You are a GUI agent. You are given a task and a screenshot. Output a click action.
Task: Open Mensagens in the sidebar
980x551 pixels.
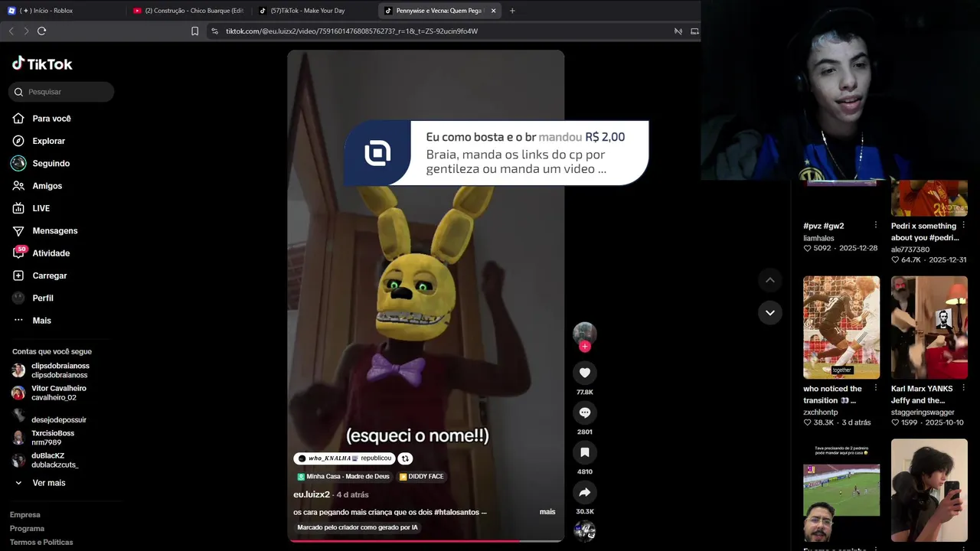tap(54, 230)
